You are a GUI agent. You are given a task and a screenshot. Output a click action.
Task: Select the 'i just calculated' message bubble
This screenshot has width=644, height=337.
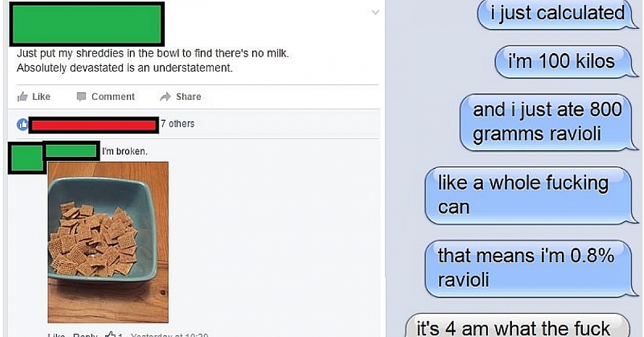(x=553, y=13)
